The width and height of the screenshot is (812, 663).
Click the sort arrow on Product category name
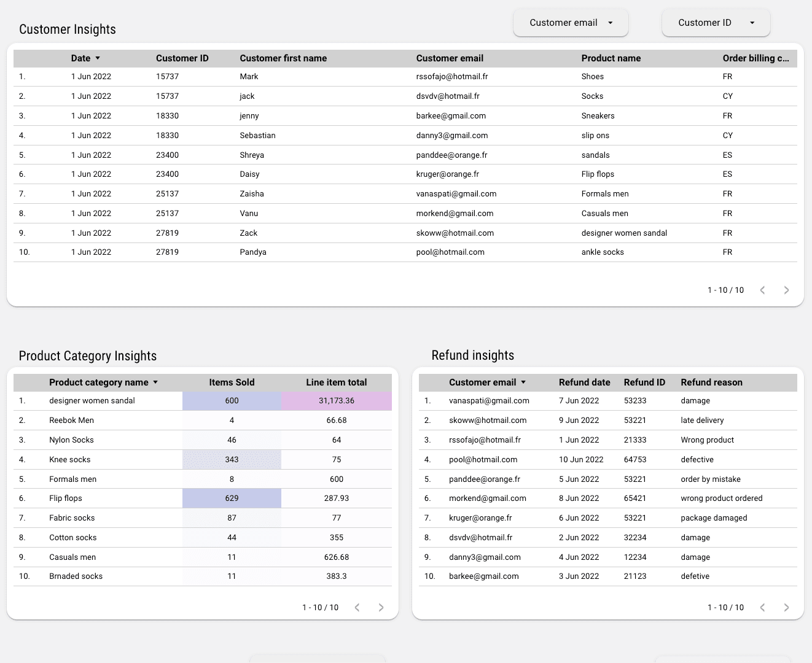(157, 382)
